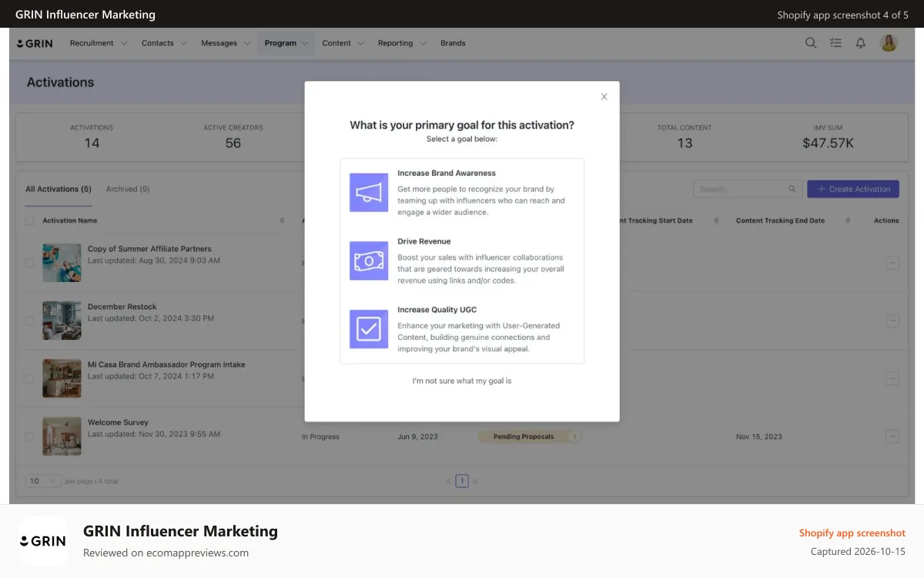This screenshot has width=924, height=578.
Task: Click the Total Content count 13
Action: (685, 143)
